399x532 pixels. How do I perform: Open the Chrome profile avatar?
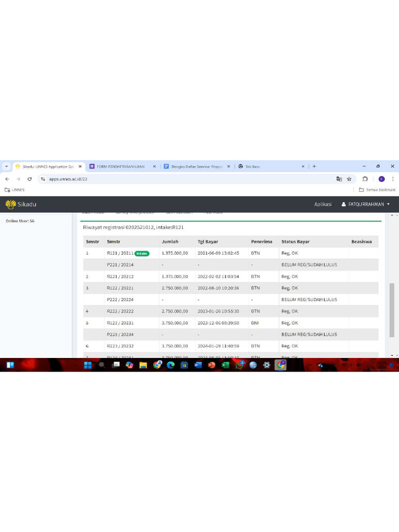pos(382,179)
